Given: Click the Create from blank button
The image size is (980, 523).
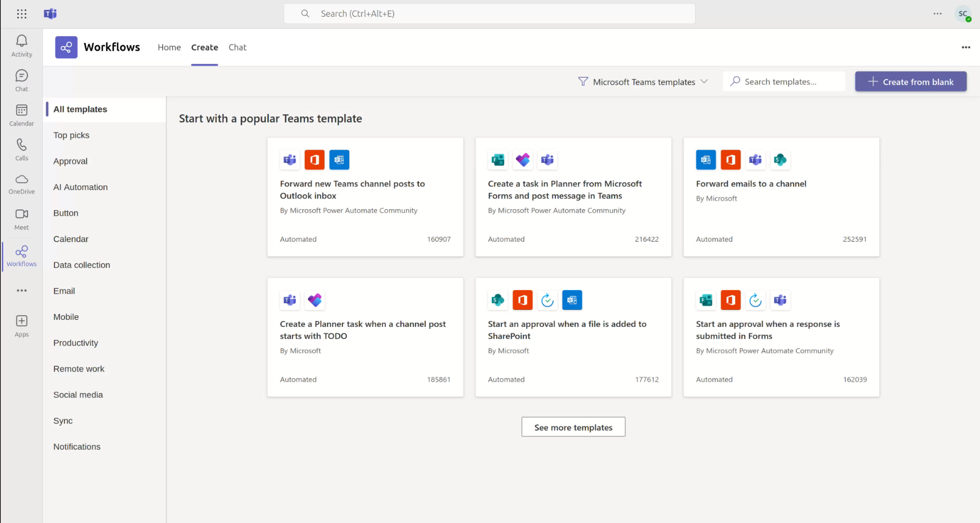Looking at the screenshot, I should [x=911, y=81].
